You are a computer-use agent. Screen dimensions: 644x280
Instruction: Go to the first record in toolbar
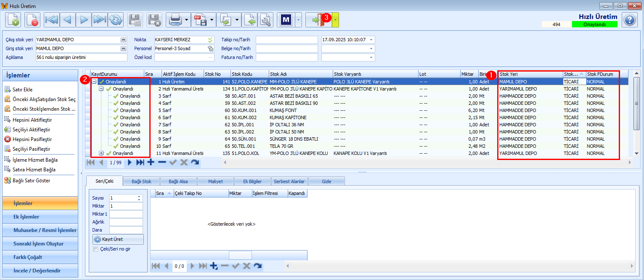click(52, 20)
